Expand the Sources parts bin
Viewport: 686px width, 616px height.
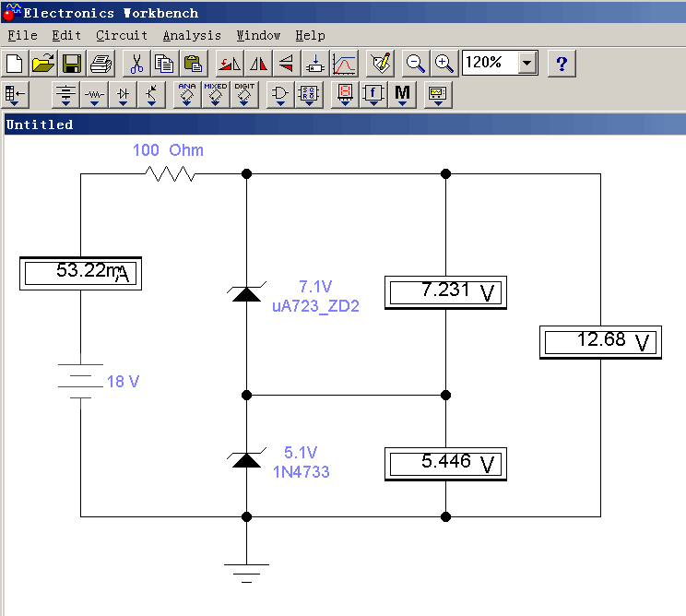(66, 94)
